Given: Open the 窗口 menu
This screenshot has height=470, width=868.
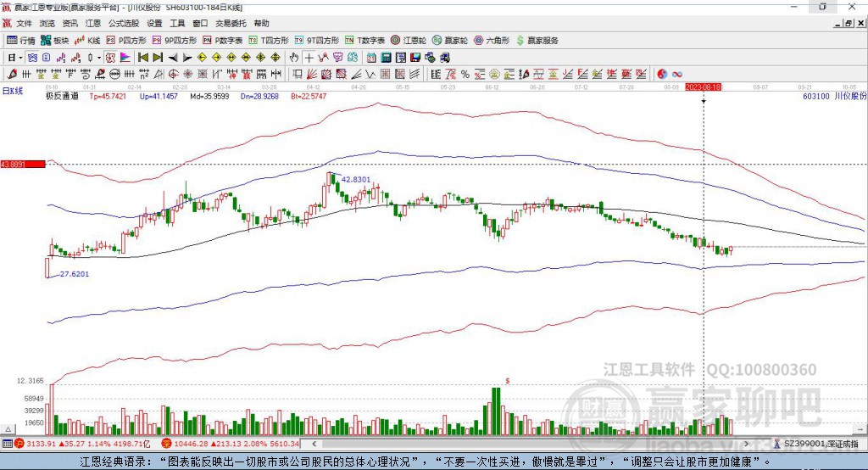Looking at the screenshot, I should [x=200, y=23].
